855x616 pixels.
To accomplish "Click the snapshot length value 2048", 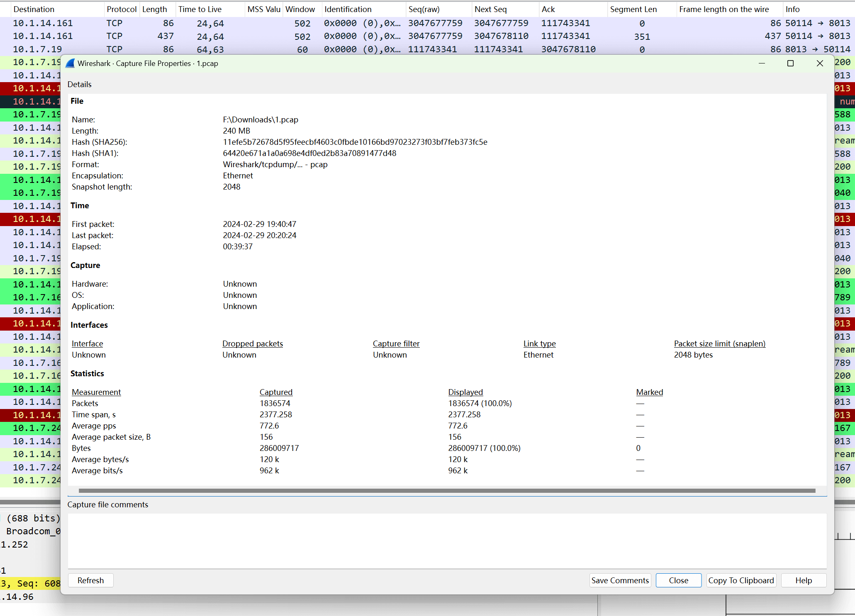I will click(231, 187).
